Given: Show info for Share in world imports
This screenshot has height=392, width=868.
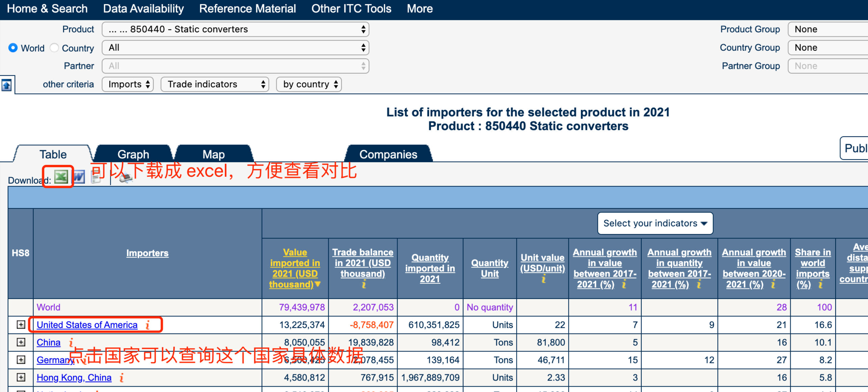Looking at the screenshot, I should pos(820,284).
